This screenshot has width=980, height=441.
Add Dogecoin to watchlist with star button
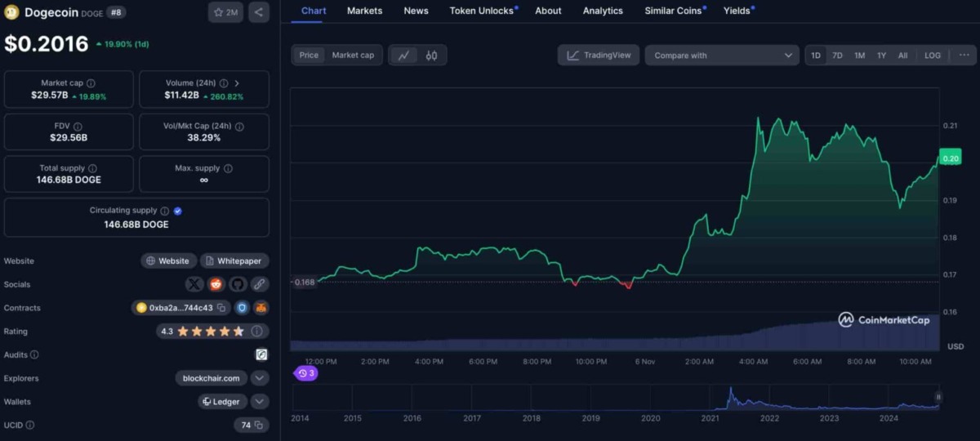click(225, 12)
